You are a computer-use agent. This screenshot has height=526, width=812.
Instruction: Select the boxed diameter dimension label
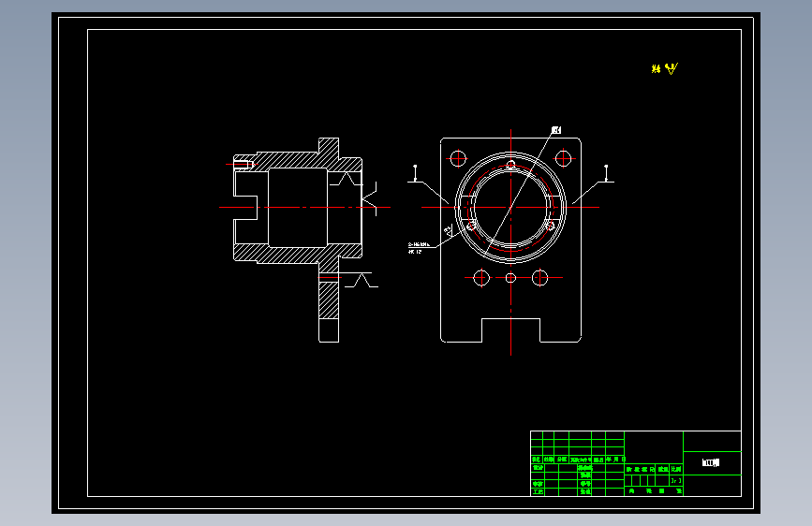pyautogui.click(x=556, y=130)
